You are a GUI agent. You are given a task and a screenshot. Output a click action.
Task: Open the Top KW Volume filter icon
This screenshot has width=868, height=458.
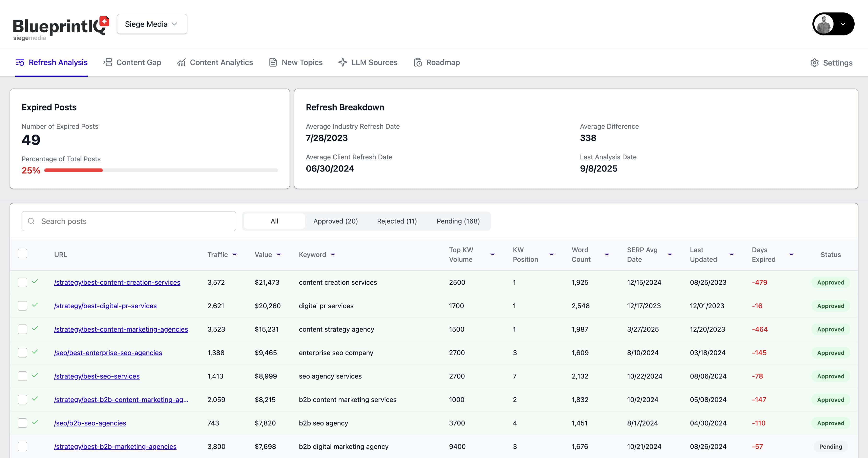493,255
